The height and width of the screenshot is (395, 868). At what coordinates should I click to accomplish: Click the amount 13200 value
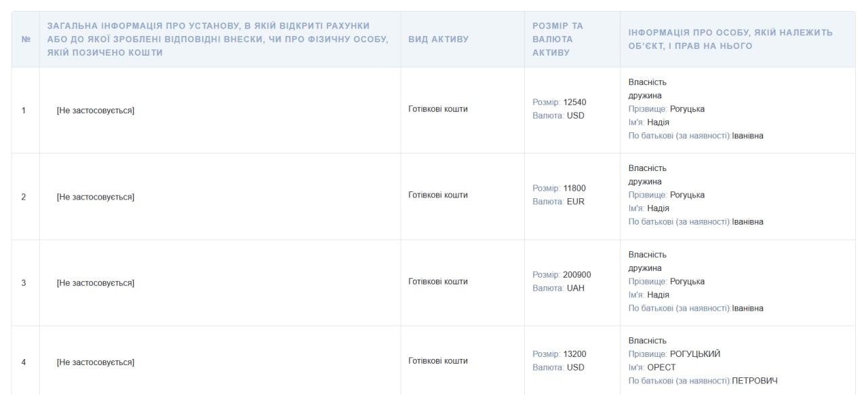pos(575,354)
